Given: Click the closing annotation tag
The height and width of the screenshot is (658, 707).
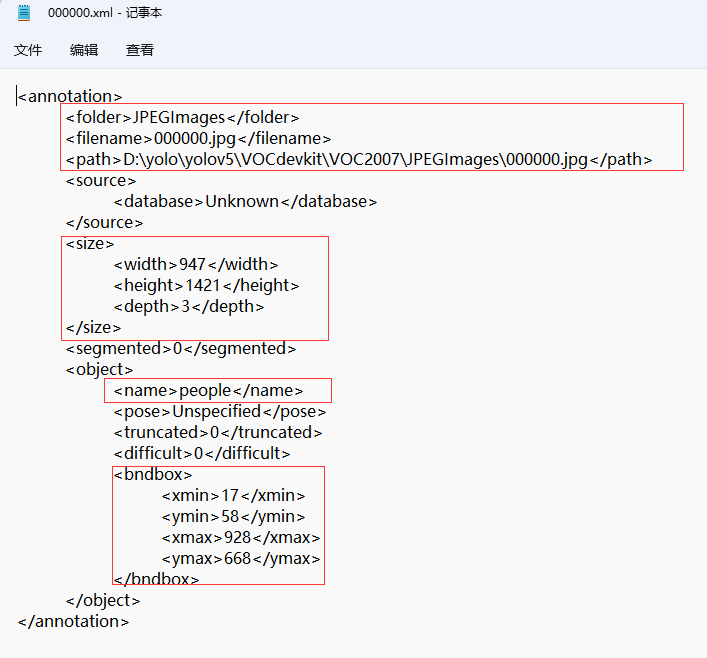Looking at the screenshot, I should pos(74,622).
